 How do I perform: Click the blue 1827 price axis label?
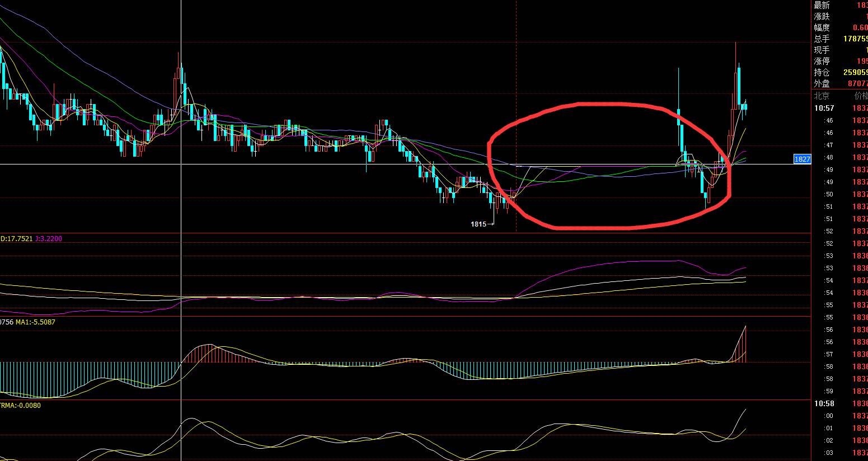pyautogui.click(x=802, y=159)
